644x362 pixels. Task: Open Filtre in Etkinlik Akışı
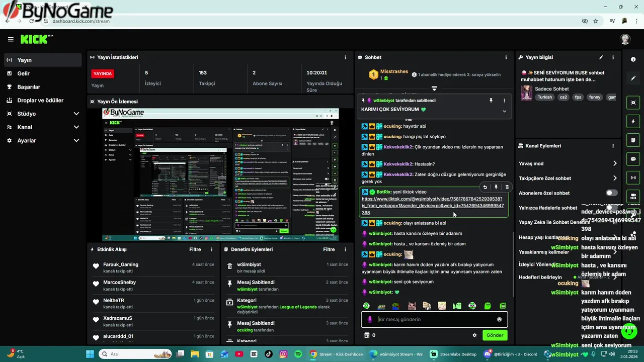pos(195,249)
